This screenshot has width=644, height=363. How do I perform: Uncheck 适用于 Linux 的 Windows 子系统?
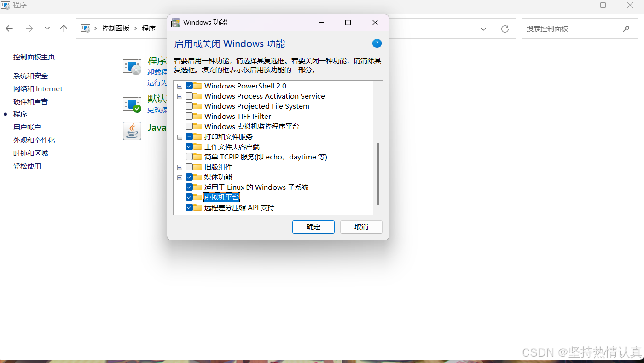tap(189, 187)
